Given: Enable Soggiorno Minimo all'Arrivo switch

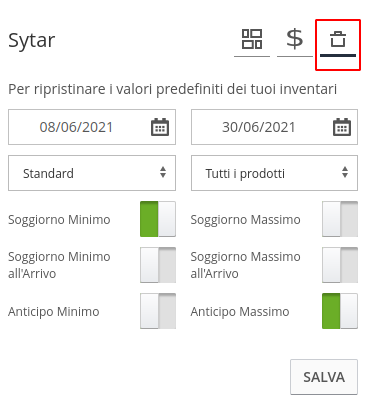Looking at the screenshot, I should click(158, 265).
